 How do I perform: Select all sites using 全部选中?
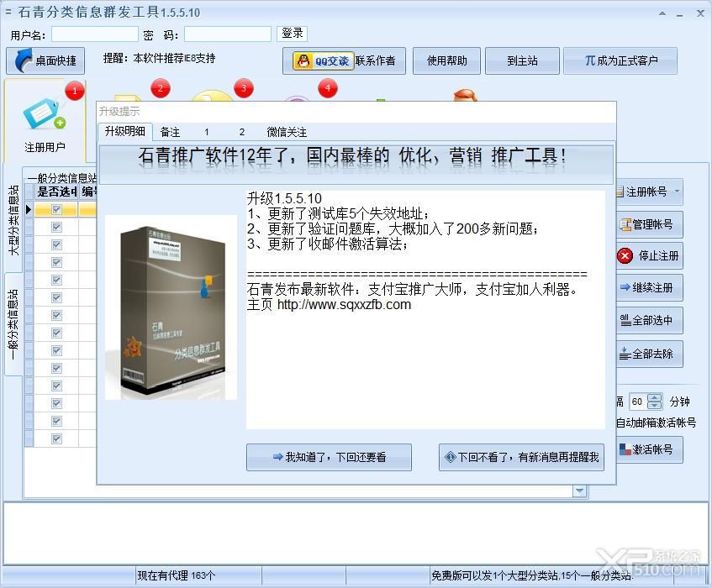[649, 320]
